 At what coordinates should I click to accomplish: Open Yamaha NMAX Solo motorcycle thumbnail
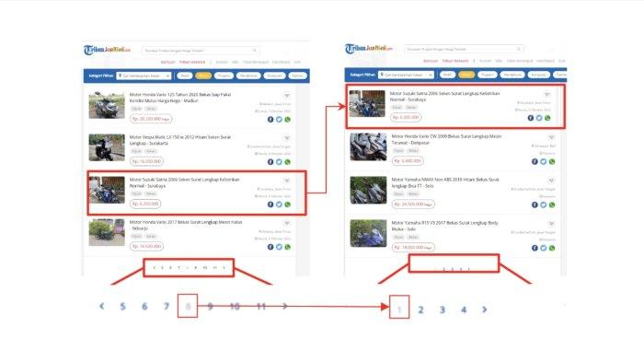click(368, 190)
